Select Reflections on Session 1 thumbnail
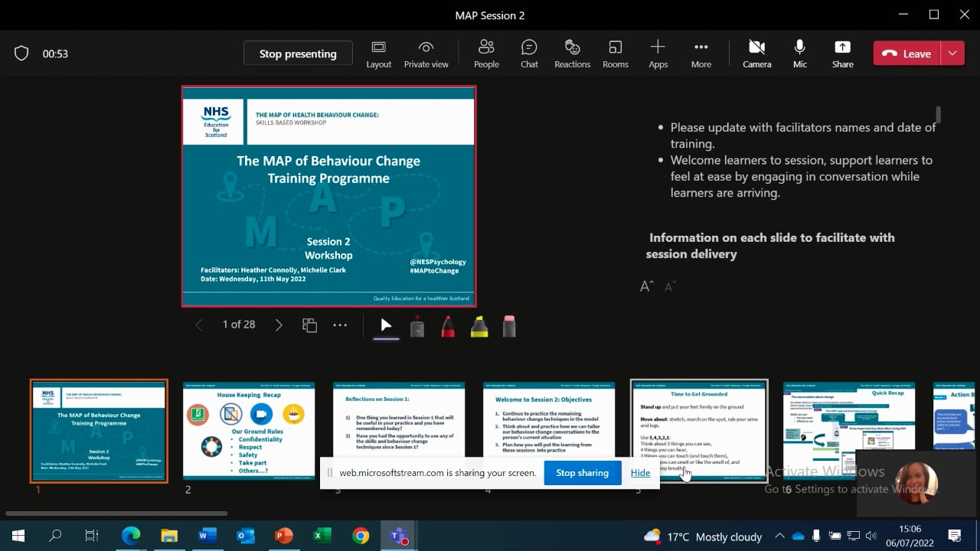 (399, 431)
